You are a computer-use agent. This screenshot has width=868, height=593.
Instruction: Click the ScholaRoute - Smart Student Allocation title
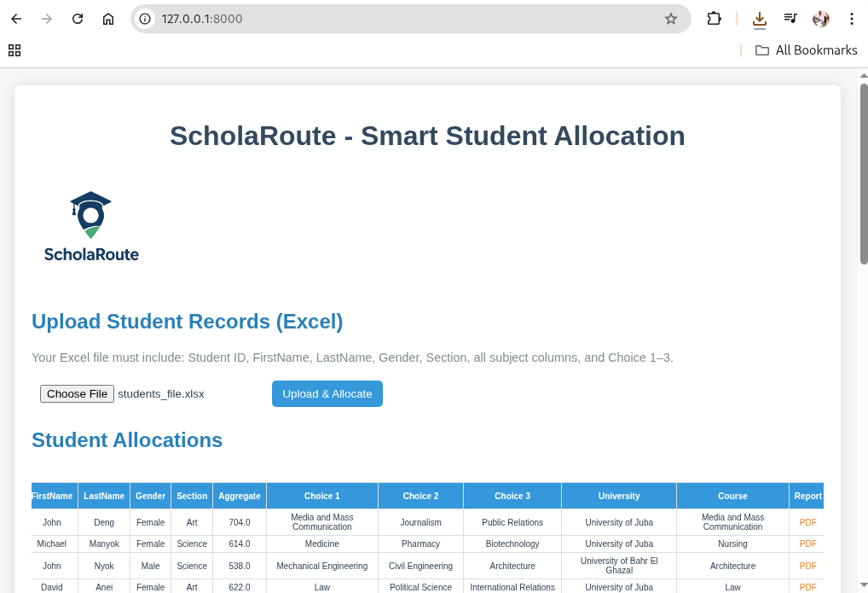[x=427, y=136]
